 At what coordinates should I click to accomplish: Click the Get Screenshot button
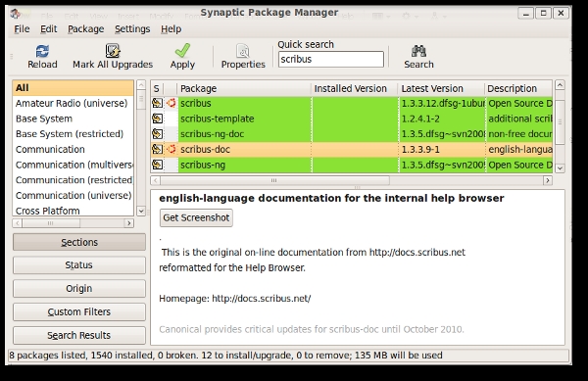pos(196,217)
